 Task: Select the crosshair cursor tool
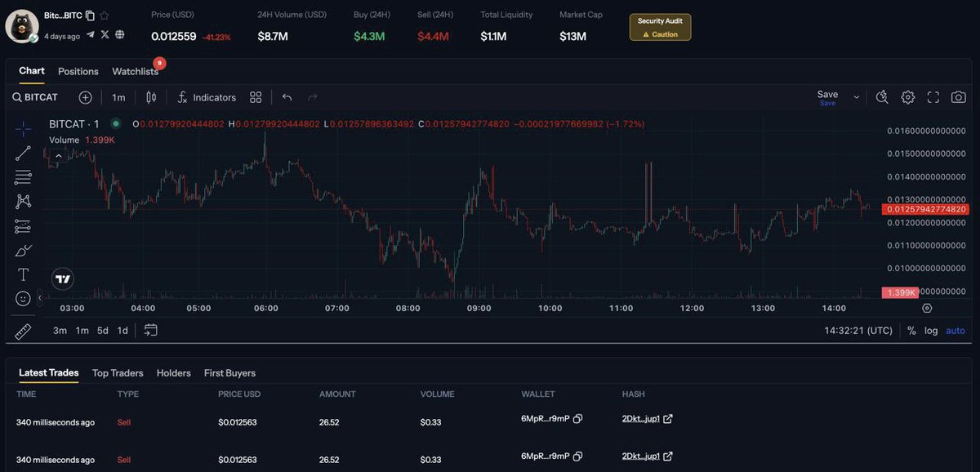tap(23, 127)
